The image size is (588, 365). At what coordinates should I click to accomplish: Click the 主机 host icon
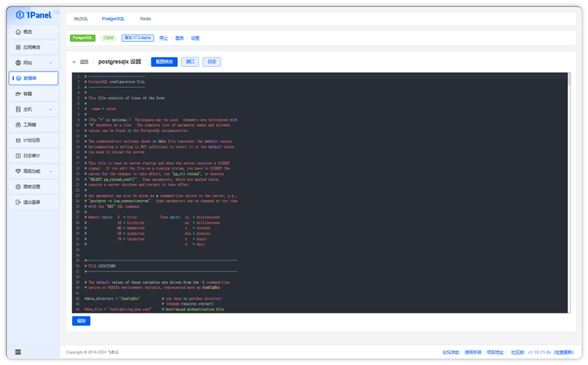(18, 109)
